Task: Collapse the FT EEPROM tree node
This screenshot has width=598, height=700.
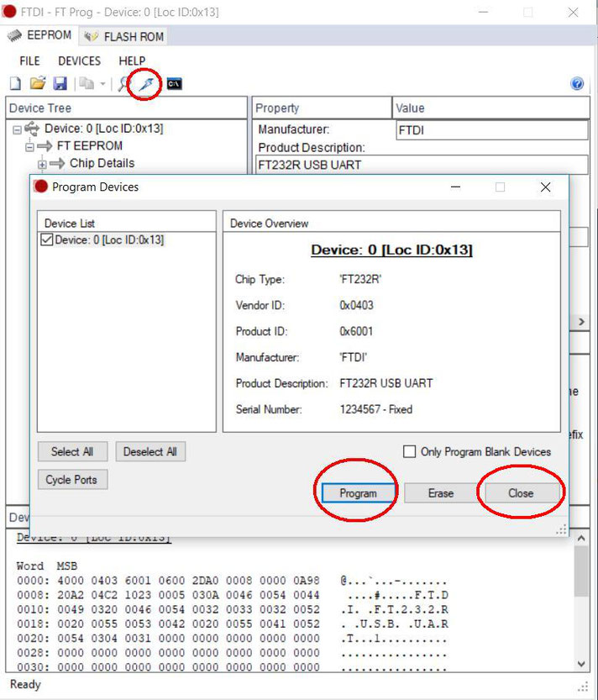Action: (29, 147)
